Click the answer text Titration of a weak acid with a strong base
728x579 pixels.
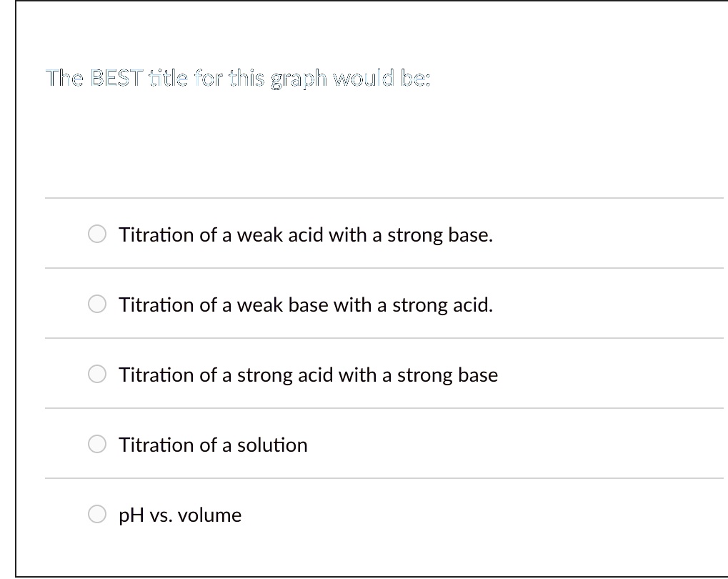[x=305, y=234]
